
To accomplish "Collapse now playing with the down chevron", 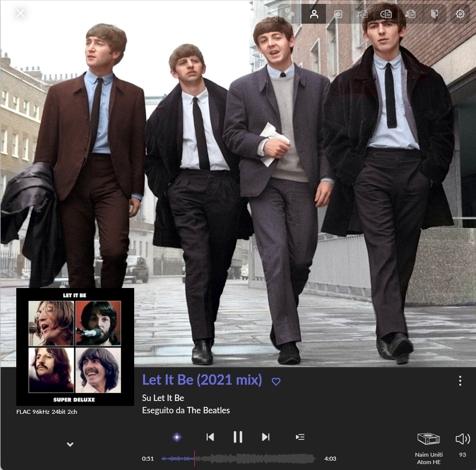I will point(70,444).
